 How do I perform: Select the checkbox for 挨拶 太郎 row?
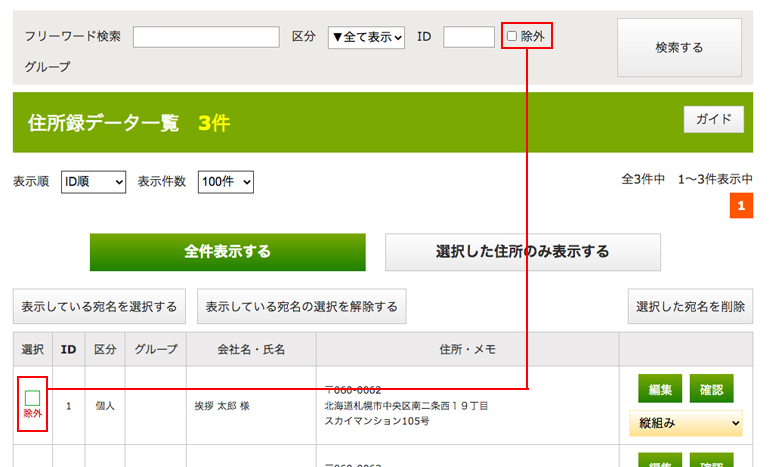coord(32,397)
